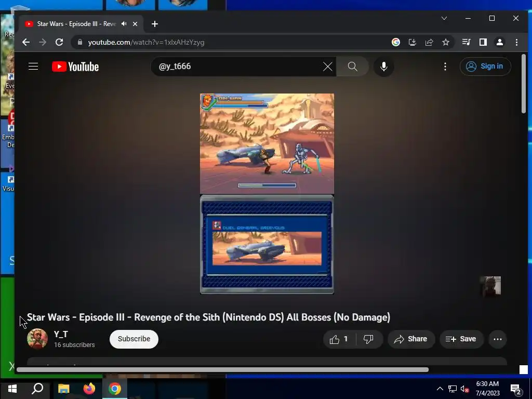Screen dimensions: 532x399
Task: Open the clock showing 6:30 AM
Action: 487,389
